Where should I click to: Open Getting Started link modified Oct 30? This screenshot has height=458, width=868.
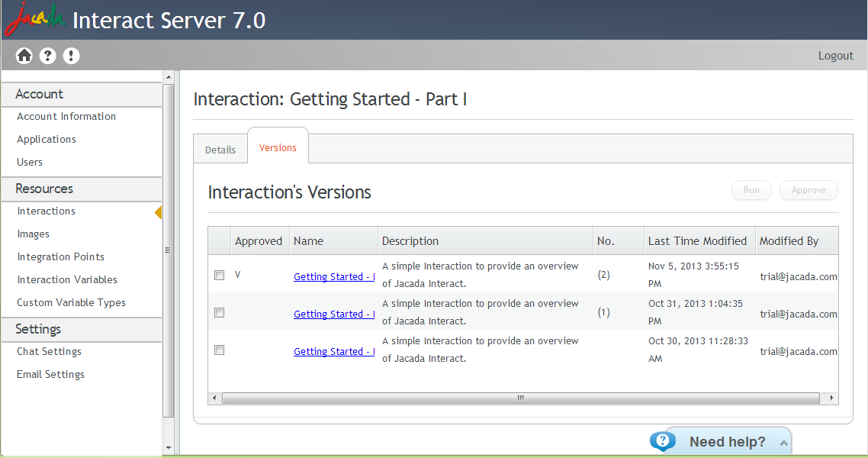click(x=334, y=352)
